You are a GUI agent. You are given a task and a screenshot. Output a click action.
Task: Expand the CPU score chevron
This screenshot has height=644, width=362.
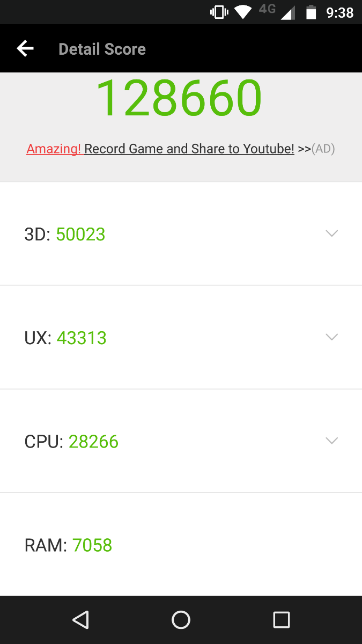pos(332,441)
